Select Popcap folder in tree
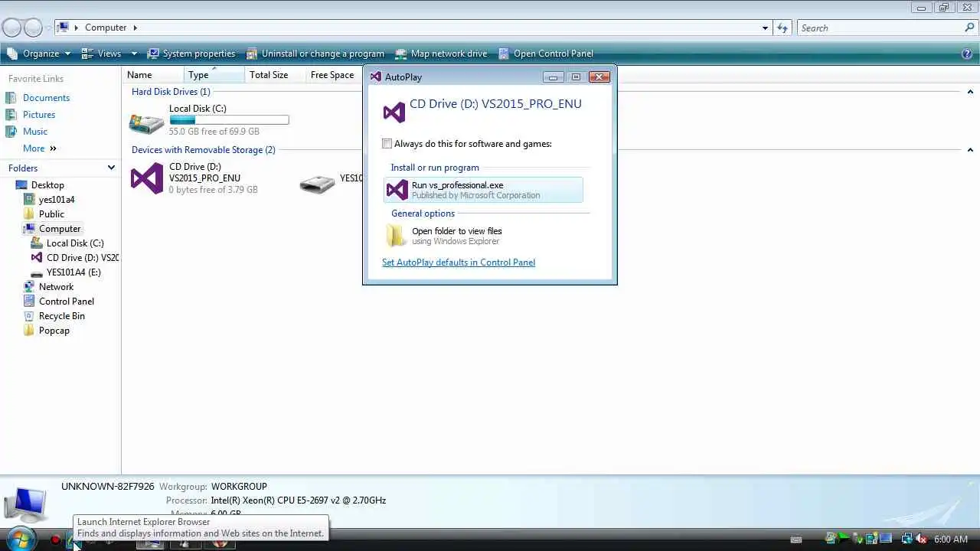 click(x=54, y=331)
